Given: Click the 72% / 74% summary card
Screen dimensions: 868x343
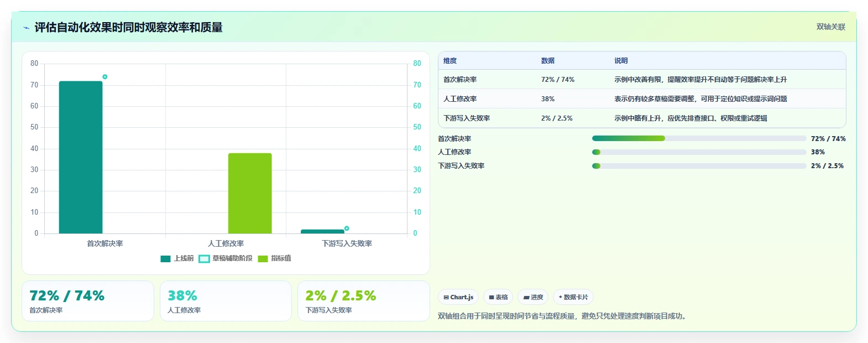Looking at the screenshot, I should click(88, 301).
